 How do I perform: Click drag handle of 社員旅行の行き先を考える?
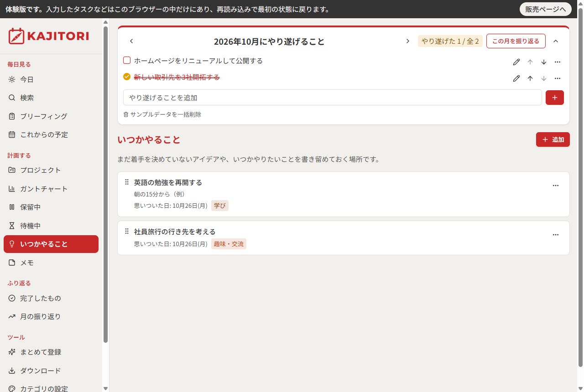(x=127, y=232)
